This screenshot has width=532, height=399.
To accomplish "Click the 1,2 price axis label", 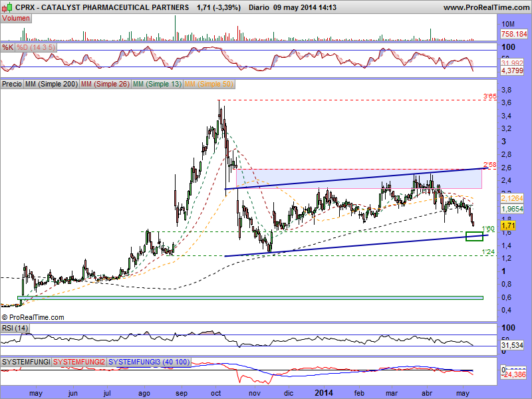I will [x=506, y=258].
